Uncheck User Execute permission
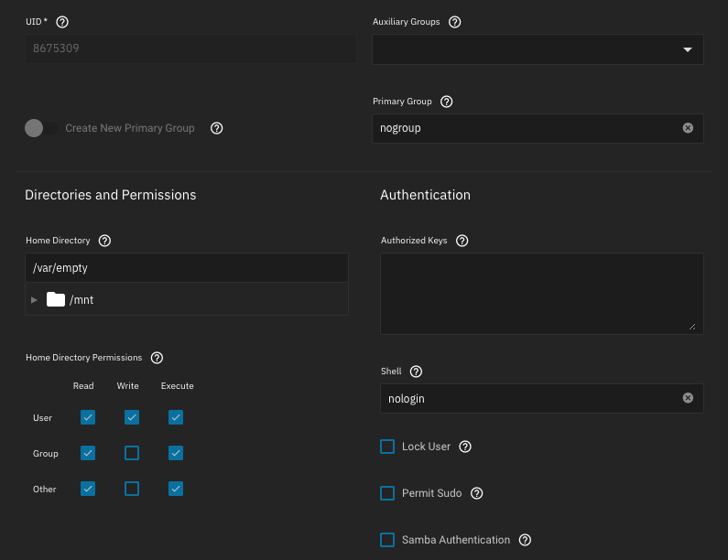The height and width of the screenshot is (560, 728). click(x=176, y=417)
